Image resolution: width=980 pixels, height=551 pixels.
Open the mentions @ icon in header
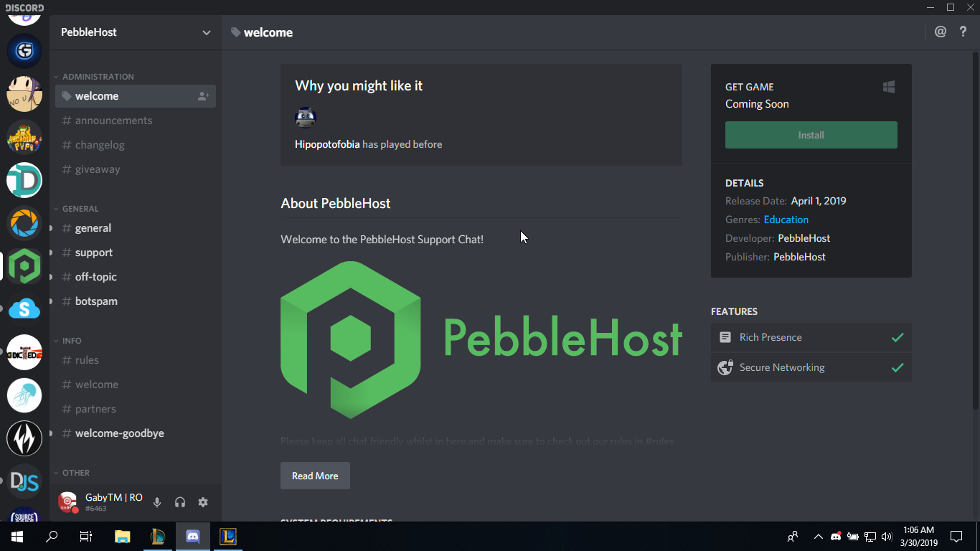pos(941,32)
